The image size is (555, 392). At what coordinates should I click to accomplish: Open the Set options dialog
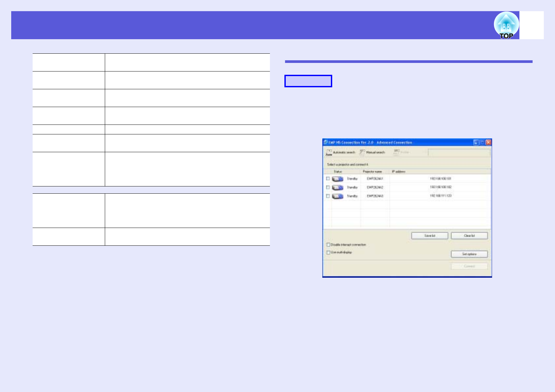(469, 254)
